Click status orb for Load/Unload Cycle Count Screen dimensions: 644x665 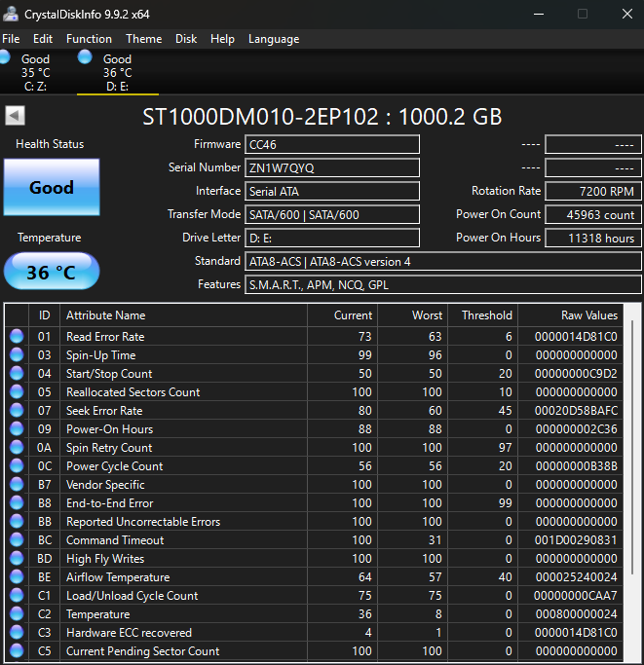(17, 596)
